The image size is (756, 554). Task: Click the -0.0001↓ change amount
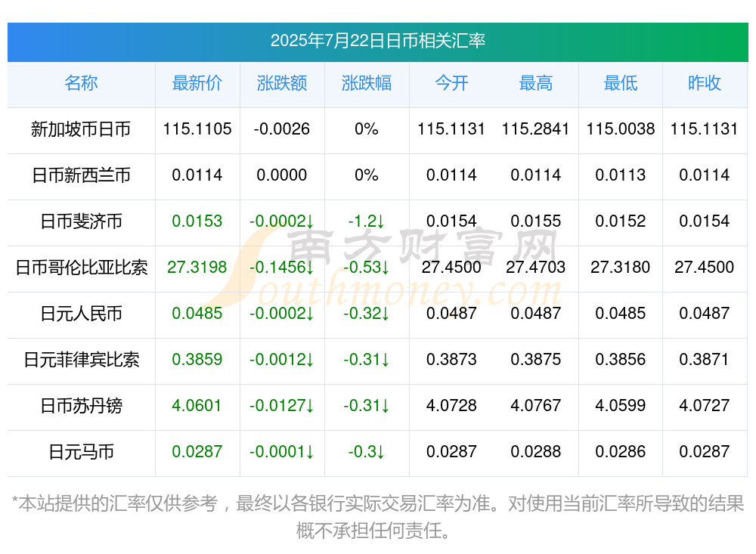[x=282, y=451]
